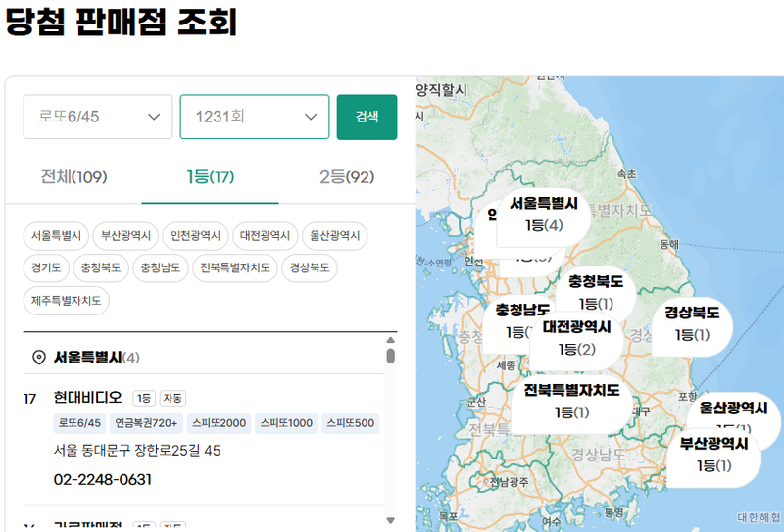The height and width of the screenshot is (532, 784).
Task: Open the 현대비디오 store entry
Action: click(x=88, y=398)
